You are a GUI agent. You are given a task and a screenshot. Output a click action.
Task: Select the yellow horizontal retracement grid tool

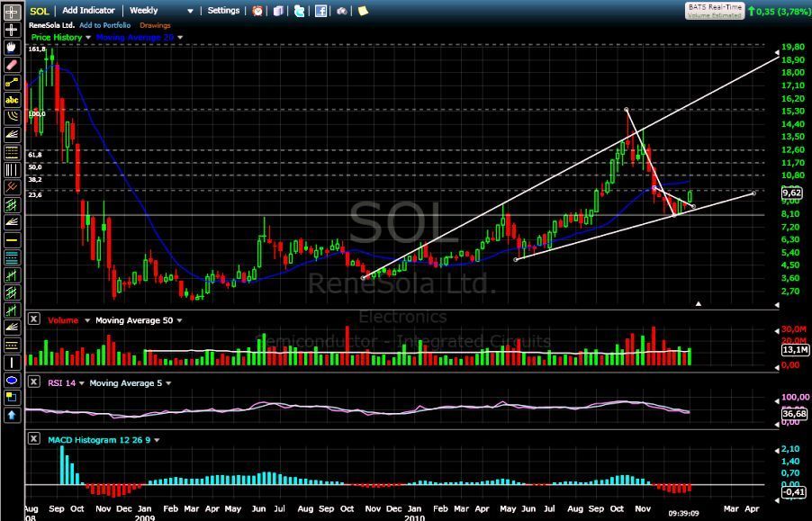click(12, 153)
